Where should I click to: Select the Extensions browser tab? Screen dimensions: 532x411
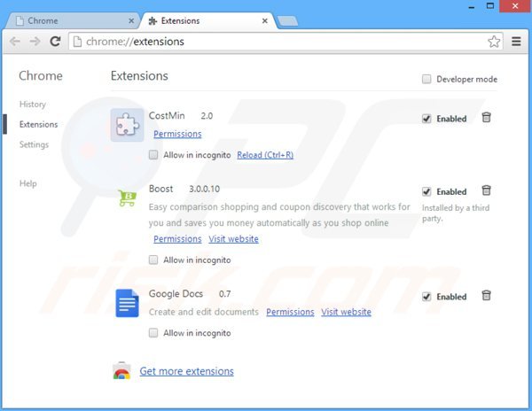(208, 21)
